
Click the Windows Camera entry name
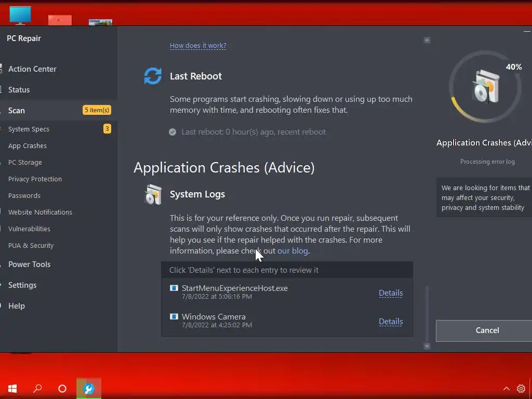coord(214,316)
